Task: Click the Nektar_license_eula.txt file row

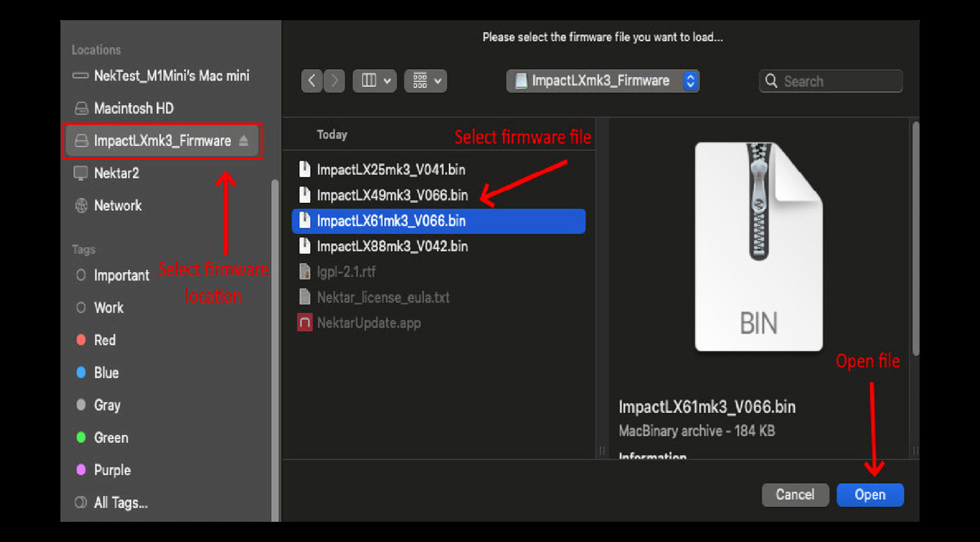Action: click(x=438, y=298)
